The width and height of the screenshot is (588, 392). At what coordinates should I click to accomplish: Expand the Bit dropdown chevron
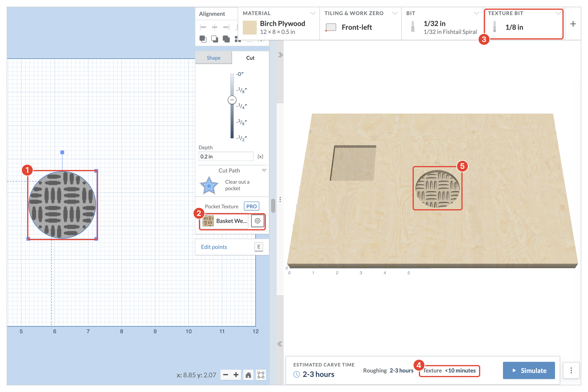pyautogui.click(x=476, y=13)
